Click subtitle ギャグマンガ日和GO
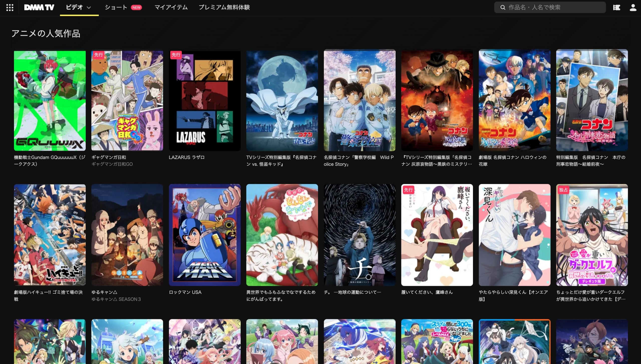 [112, 164]
